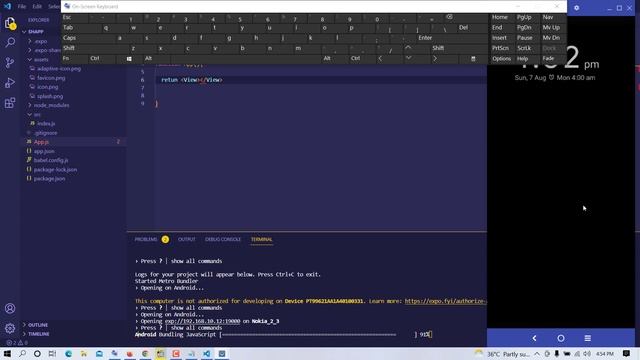Tap the Android home circle button
Screen dimensions: 640x360
pos(561,338)
